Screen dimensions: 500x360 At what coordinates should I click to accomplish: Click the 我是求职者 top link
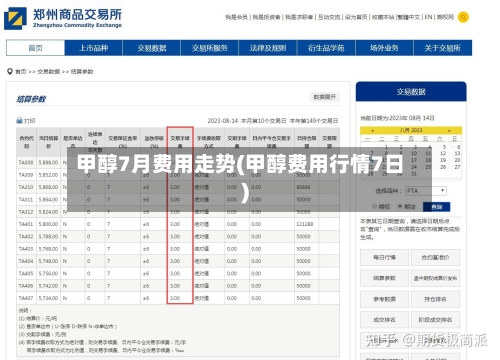coord(299,17)
